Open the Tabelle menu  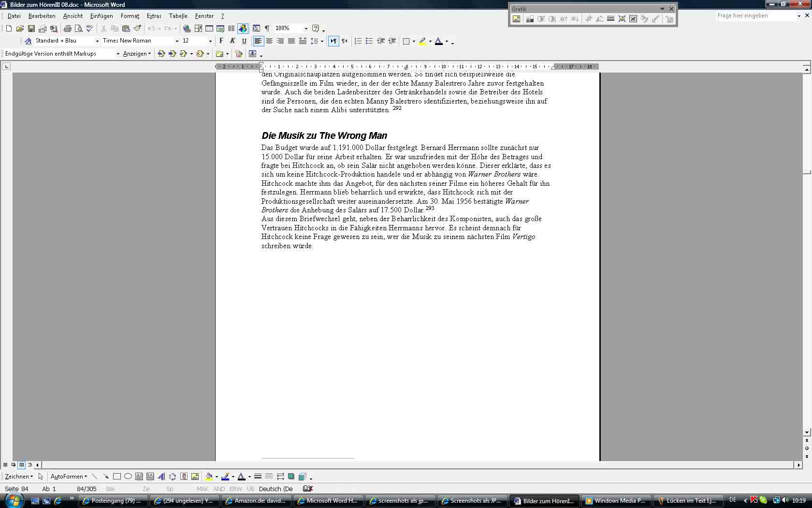[178, 16]
